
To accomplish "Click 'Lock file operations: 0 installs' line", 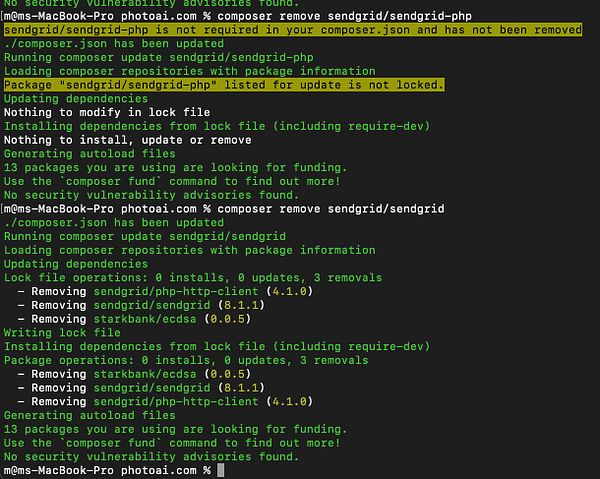I will pos(193,278).
